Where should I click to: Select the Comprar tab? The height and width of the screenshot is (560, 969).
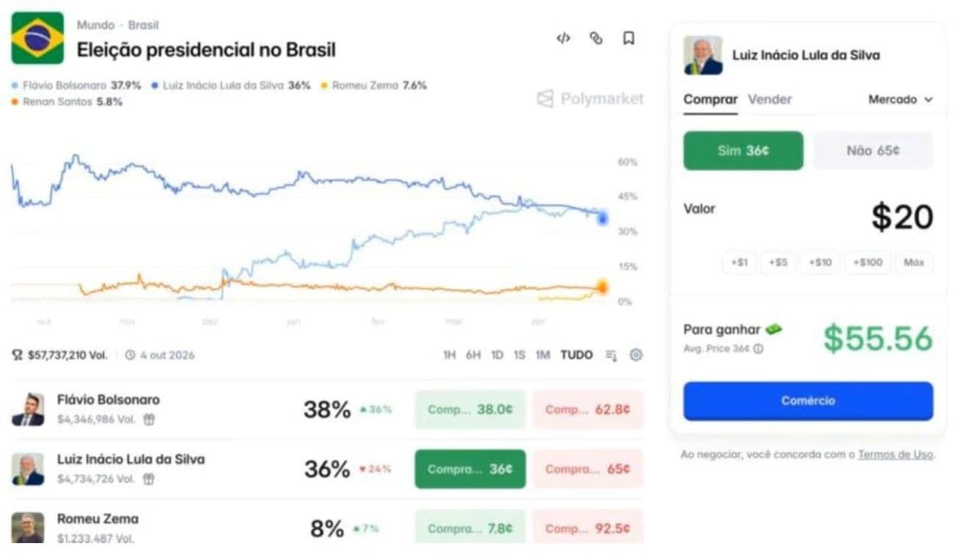710,98
